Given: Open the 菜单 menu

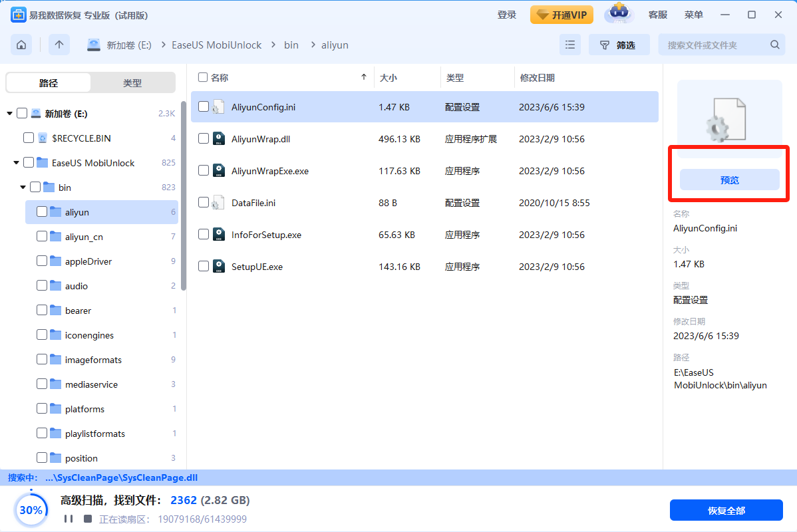Looking at the screenshot, I should (x=693, y=15).
